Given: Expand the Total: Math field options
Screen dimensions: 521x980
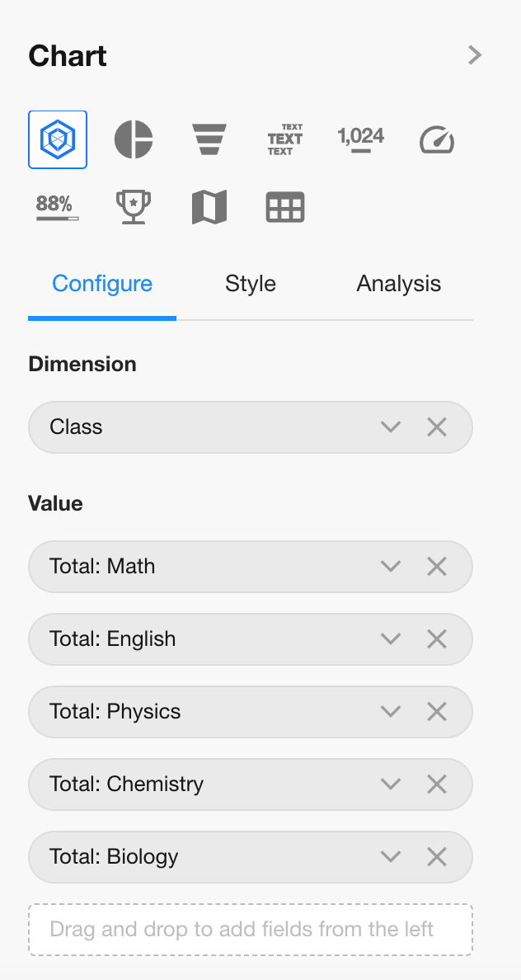Looking at the screenshot, I should pyautogui.click(x=391, y=566).
